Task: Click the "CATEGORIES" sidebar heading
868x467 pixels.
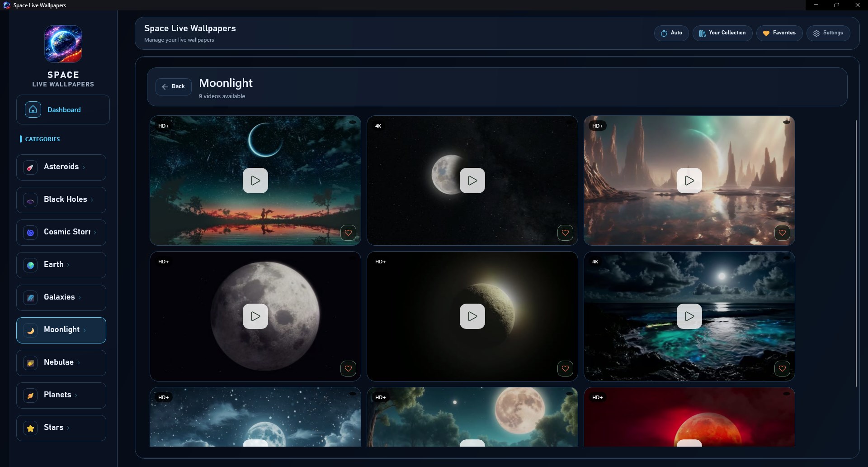Action: click(x=42, y=139)
